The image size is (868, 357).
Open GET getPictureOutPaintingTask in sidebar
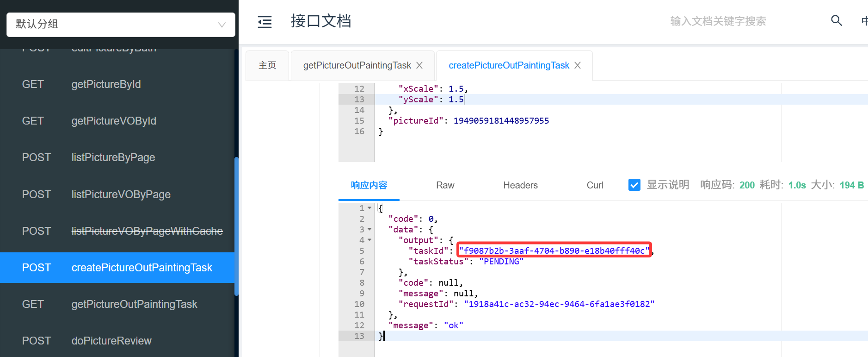click(x=117, y=304)
